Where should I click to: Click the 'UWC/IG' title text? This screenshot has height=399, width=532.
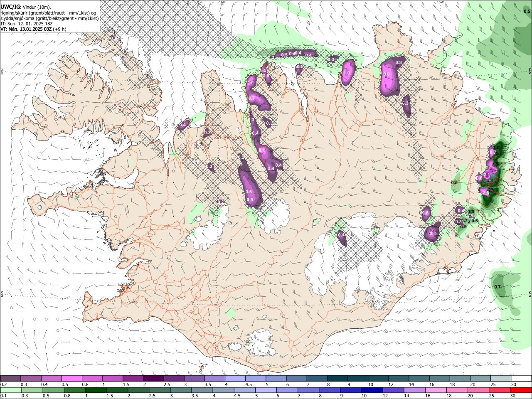tap(10, 7)
